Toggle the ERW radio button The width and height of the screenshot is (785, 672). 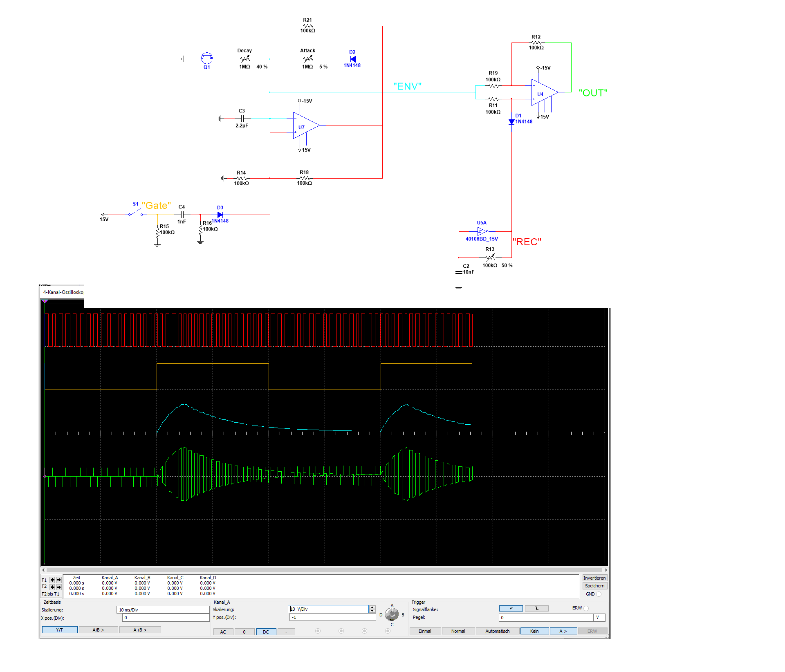tap(586, 608)
